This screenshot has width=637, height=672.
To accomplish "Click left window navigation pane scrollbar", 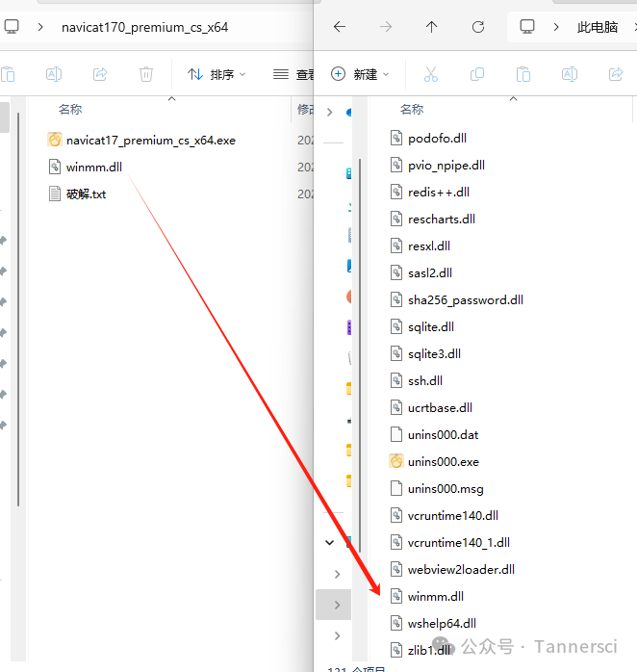I will [x=18, y=309].
